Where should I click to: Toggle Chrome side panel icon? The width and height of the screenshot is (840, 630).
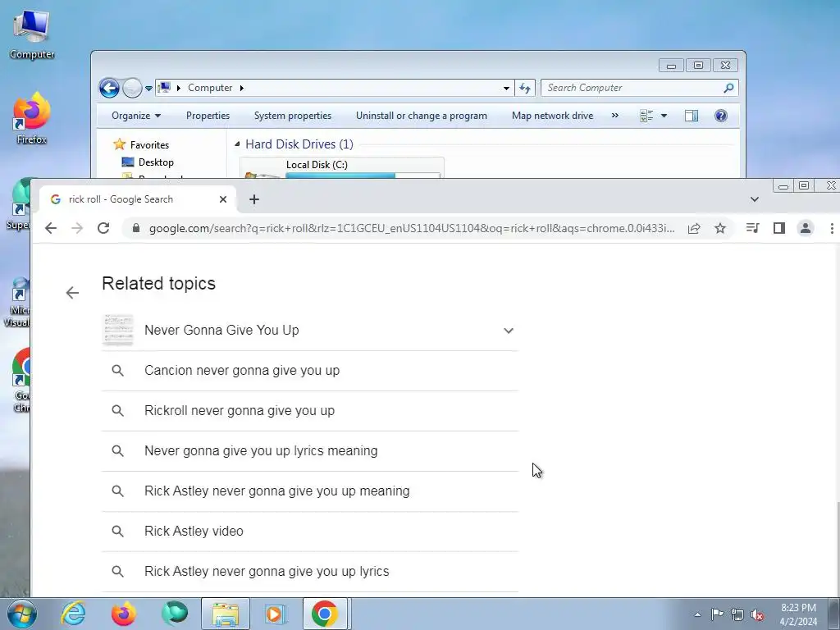point(779,228)
